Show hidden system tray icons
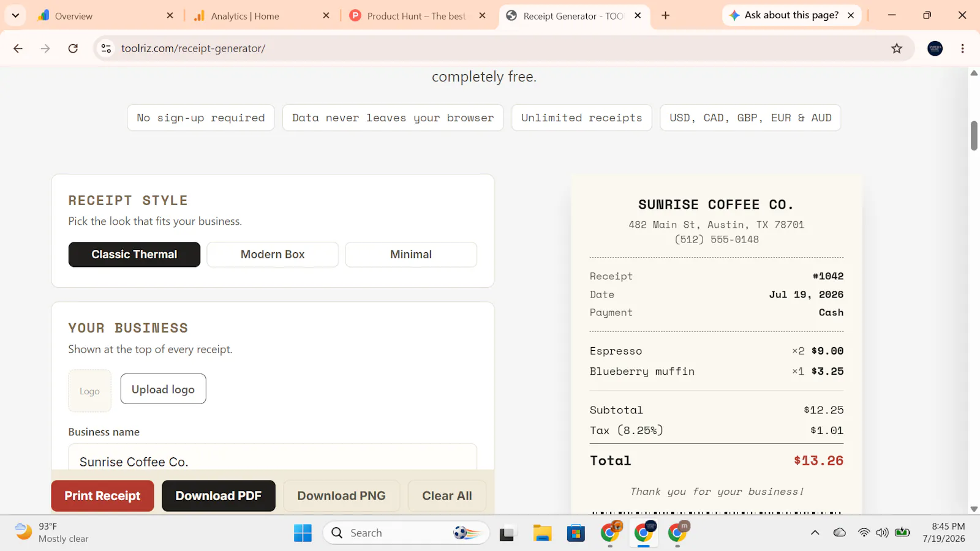This screenshot has width=980, height=551. click(x=815, y=533)
